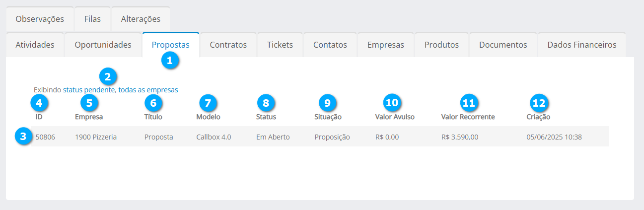Open the Observações tab

pos(40,19)
